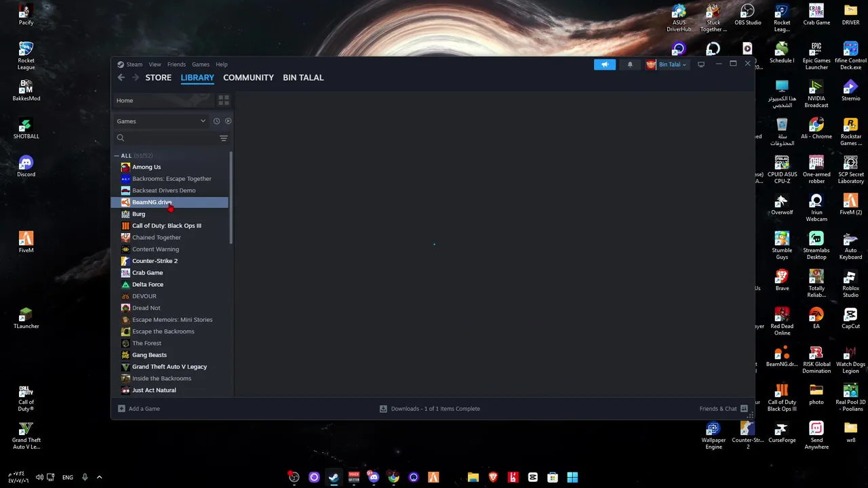Open Epic Games Launcher desktop icon

pyautogui.click(x=816, y=56)
